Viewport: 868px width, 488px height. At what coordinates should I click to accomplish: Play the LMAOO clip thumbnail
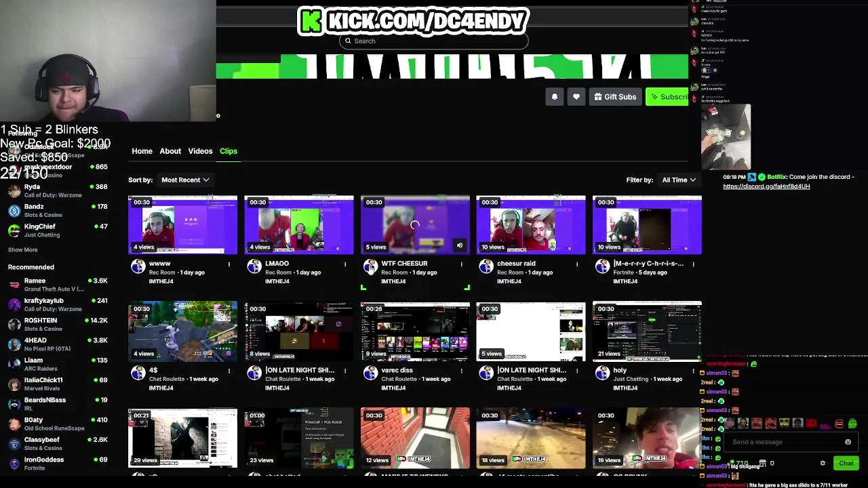[x=299, y=225]
